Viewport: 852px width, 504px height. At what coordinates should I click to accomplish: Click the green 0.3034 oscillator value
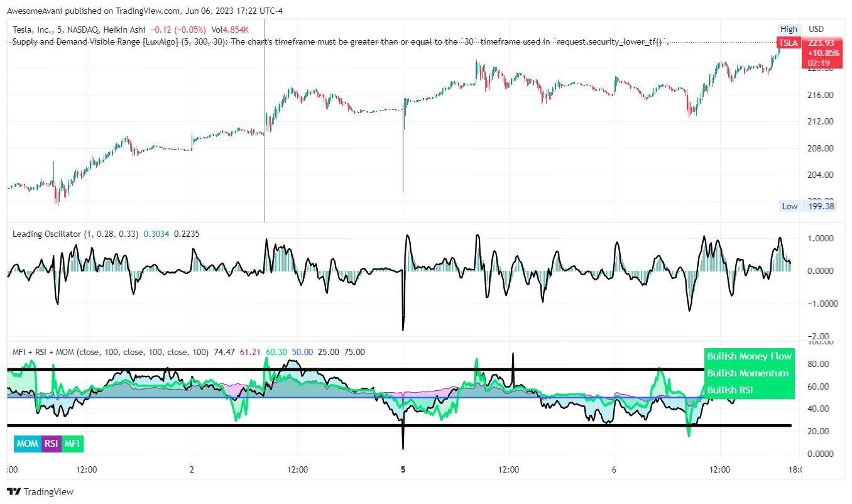pyautogui.click(x=156, y=234)
